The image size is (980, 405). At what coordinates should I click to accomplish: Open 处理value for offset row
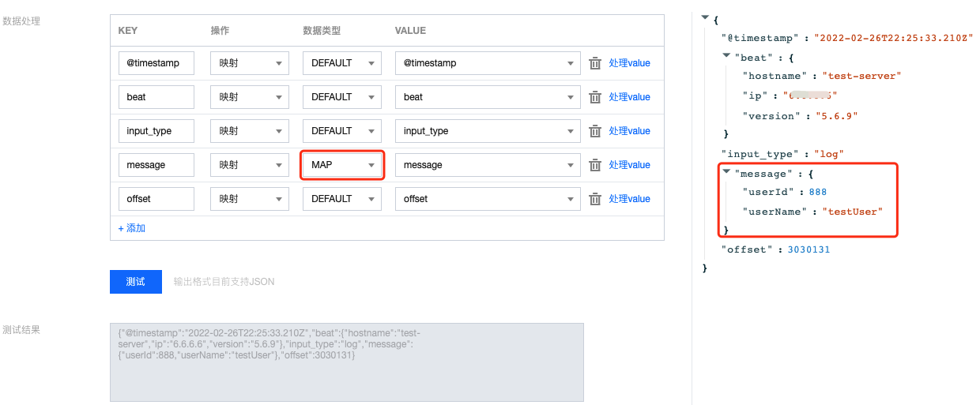pyautogui.click(x=629, y=199)
